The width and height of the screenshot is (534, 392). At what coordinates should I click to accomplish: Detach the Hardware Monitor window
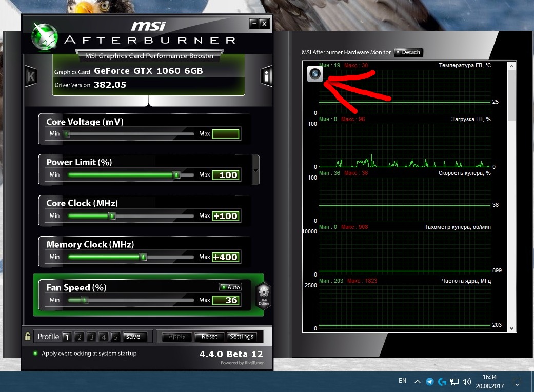point(408,52)
